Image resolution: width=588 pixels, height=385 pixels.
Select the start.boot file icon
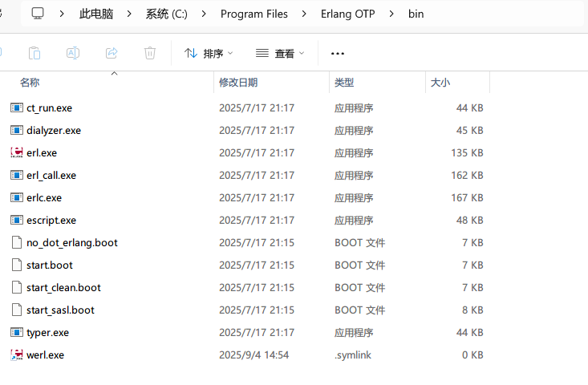[17, 265]
